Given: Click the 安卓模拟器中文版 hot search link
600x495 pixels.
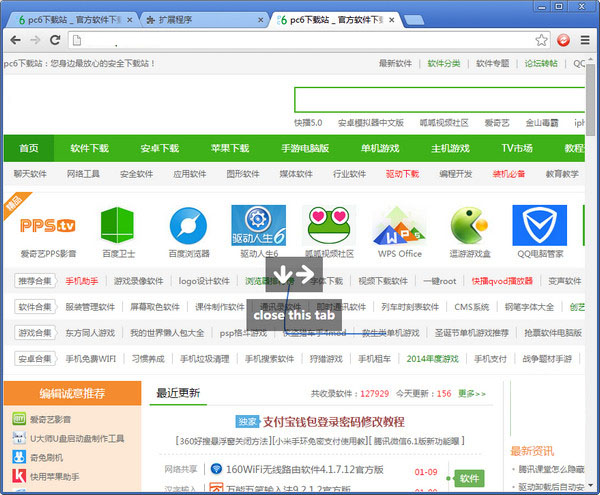Looking at the screenshot, I should tap(371, 123).
